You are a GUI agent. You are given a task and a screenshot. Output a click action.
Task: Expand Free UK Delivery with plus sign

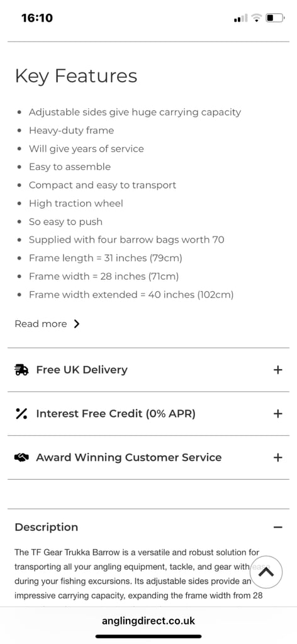(278, 370)
